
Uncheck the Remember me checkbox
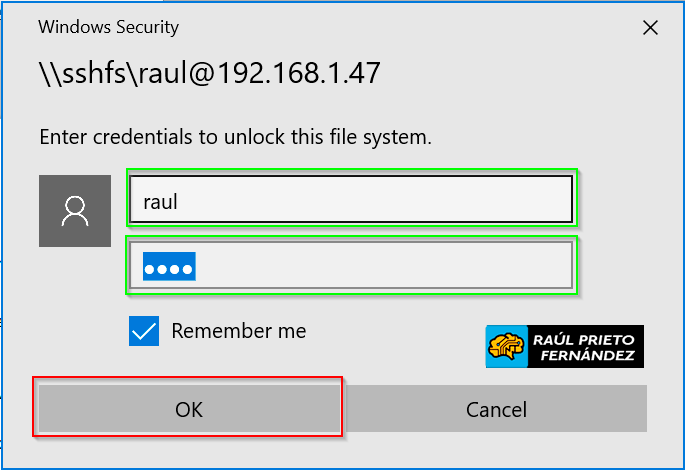144,331
